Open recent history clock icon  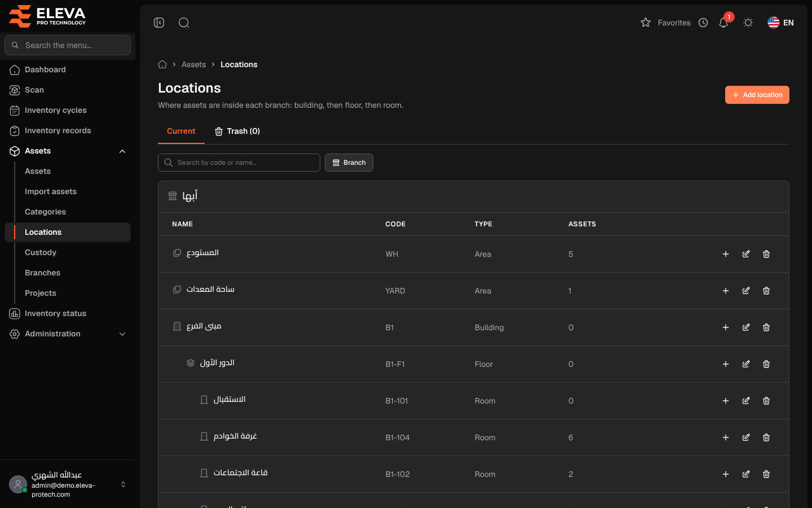coord(703,23)
